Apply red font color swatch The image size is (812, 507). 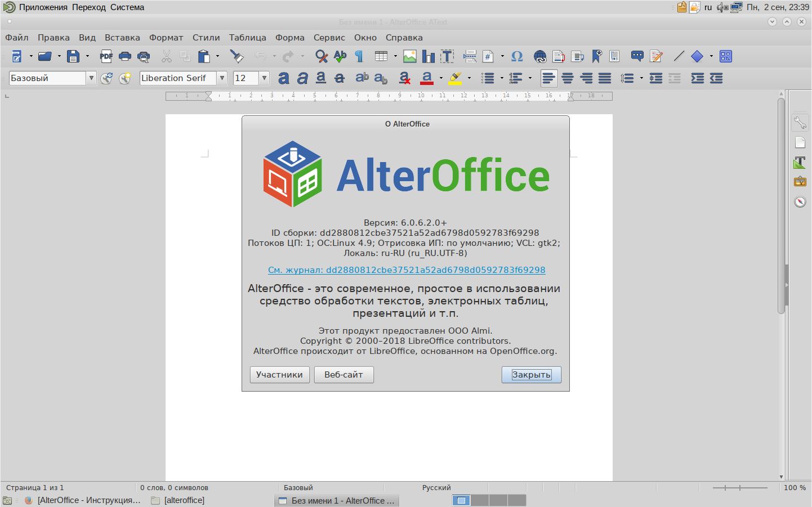[427, 78]
